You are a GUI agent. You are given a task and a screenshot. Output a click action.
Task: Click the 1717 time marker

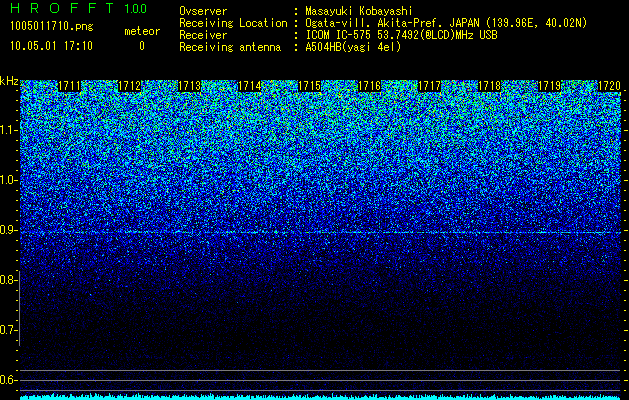pos(429,86)
